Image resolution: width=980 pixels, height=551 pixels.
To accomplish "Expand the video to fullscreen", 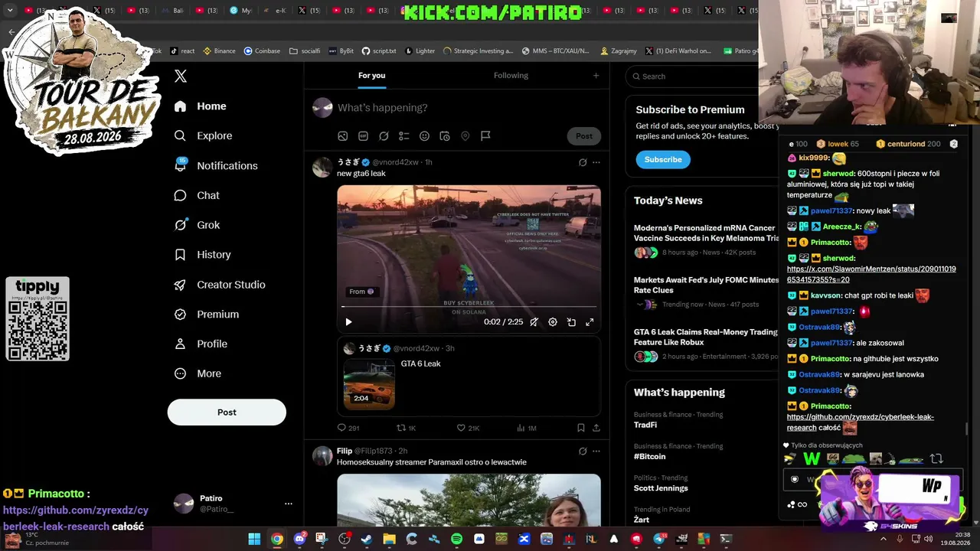I will click(x=590, y=322).
